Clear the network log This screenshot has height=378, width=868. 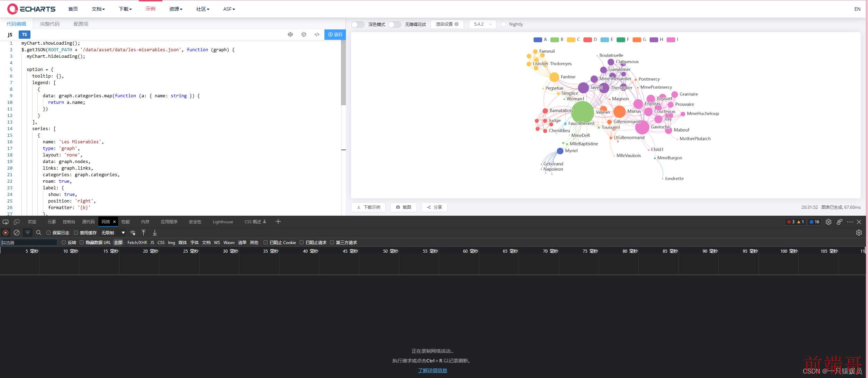tap(17, 233)
